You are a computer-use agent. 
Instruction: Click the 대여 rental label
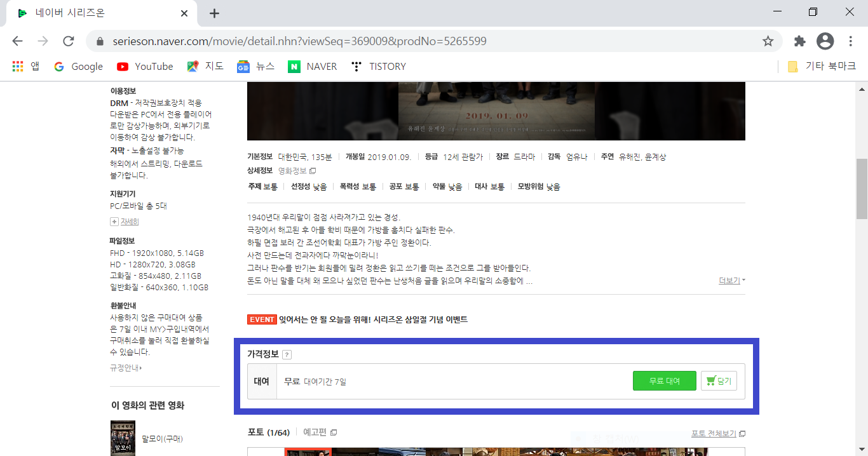coord(262,382)
